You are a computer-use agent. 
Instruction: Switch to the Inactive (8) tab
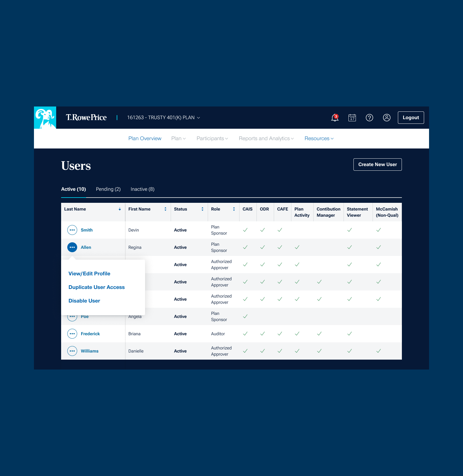142,189
